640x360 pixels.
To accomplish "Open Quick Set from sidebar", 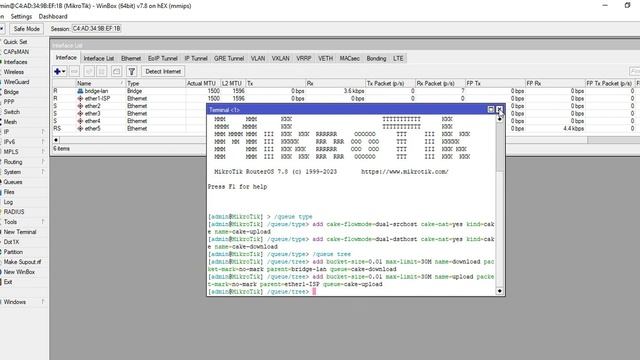I will pyautogui.click(x=15, y=42).
